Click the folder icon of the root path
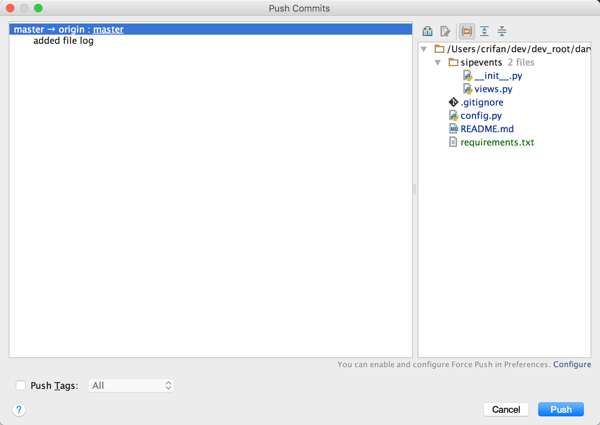This screenshot has width=600, height=425. [x=439, y=49]
